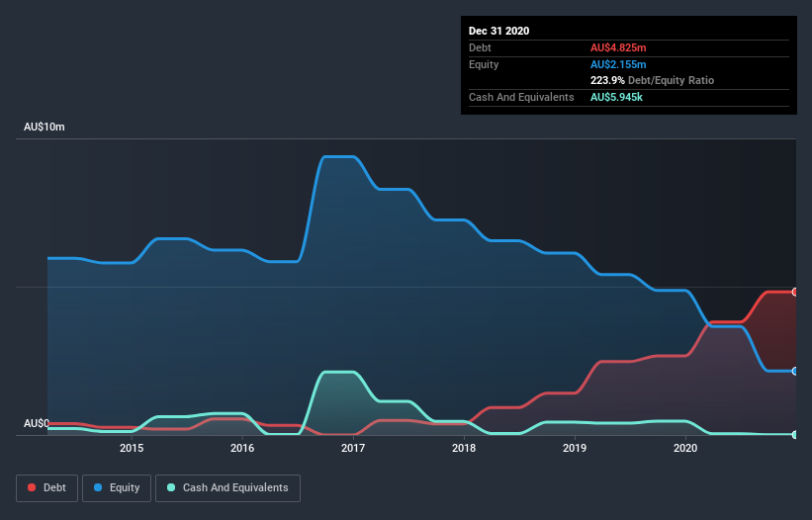Select the teal Cash end-point marker

pos(795,435)
